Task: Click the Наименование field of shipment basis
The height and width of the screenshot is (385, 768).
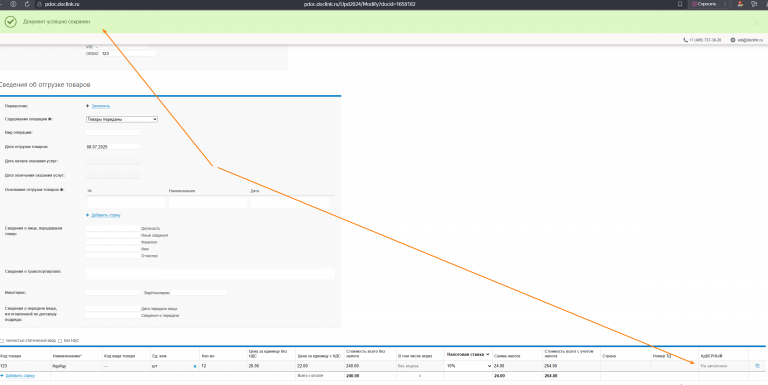Action: click(208, 202)
